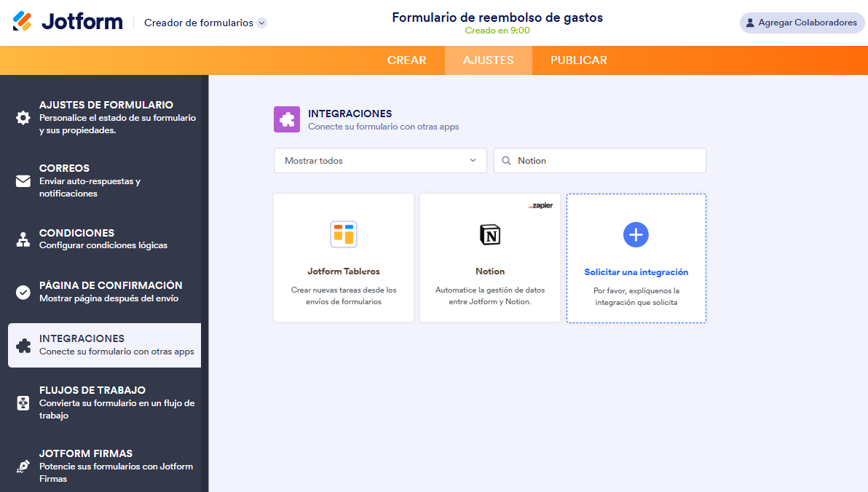Select the AJUSTES tab
This screenshot has width=868, height=492.
(488, 60)
